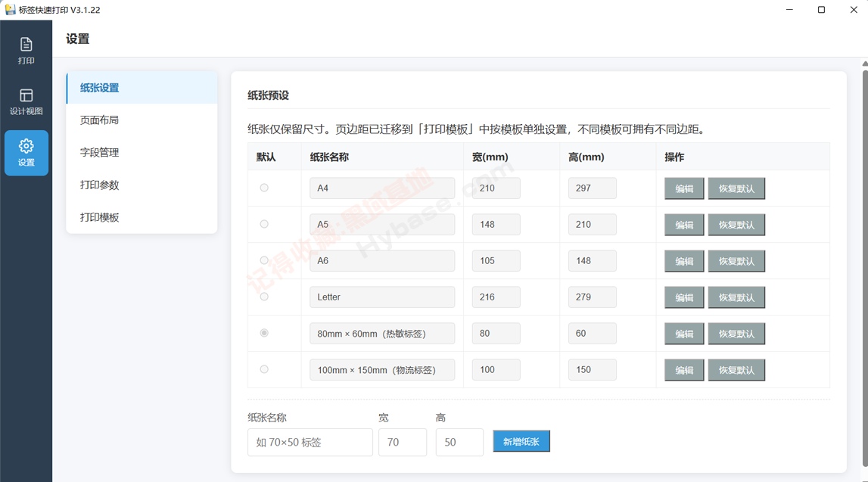This screenshot has width=868, height=482.
Task: Click the 80mm × 60mm (热敏标签) name field
Action: tap(382, 333)
